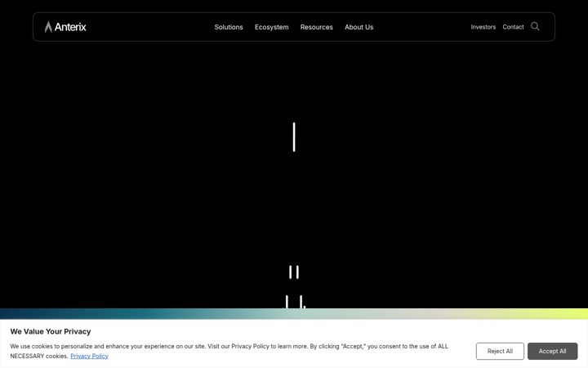This screenshot has height=368, width=588.
Task: Open the Resources menu
Action: click(317, 27)
